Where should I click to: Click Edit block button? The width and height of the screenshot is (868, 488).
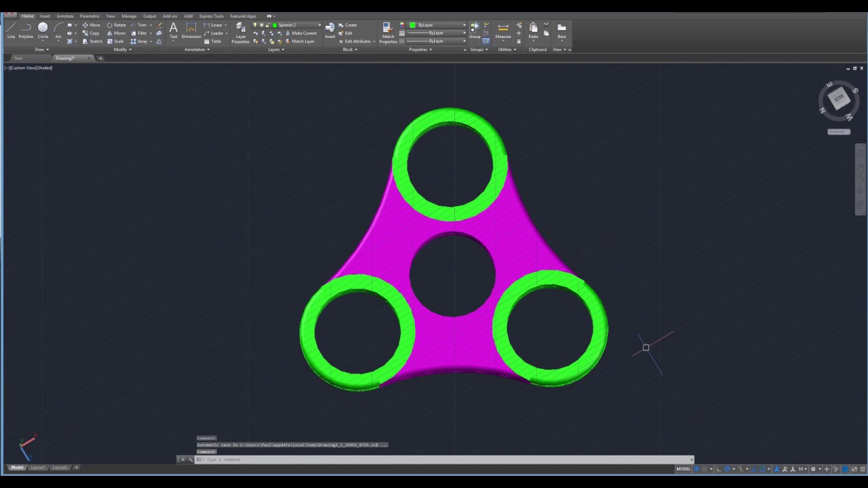[346, 33]
